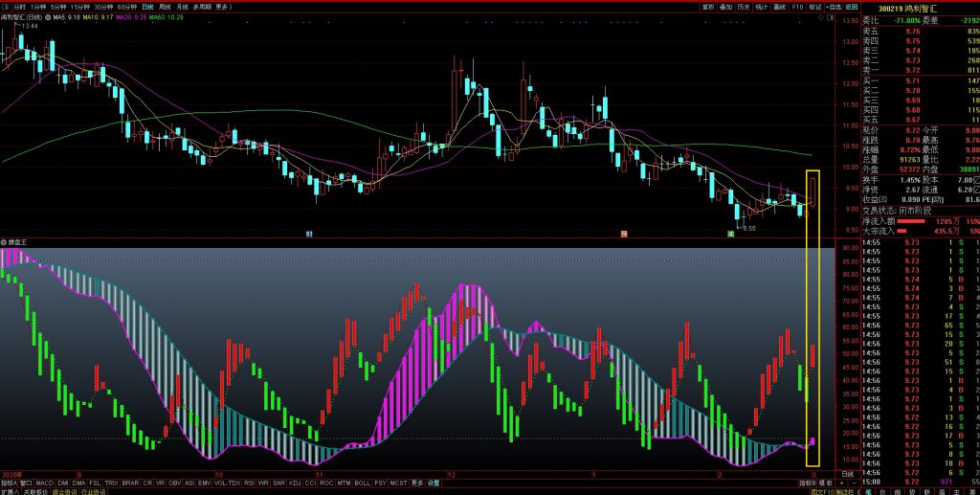This screenshot has width=980, height=495.
Task: Select the MACD indicator tab
Action: 45,483
